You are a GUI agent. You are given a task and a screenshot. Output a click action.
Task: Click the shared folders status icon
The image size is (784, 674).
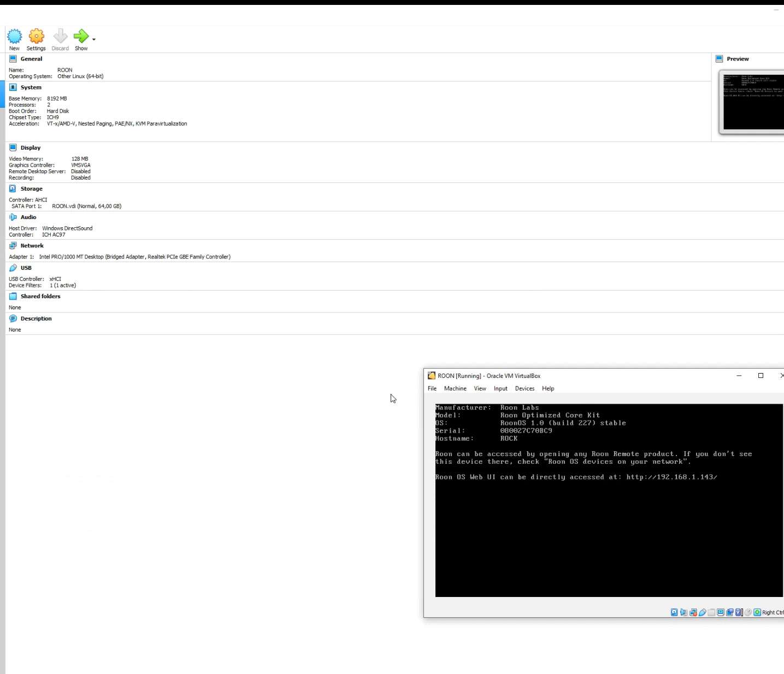tap(711, 612)
